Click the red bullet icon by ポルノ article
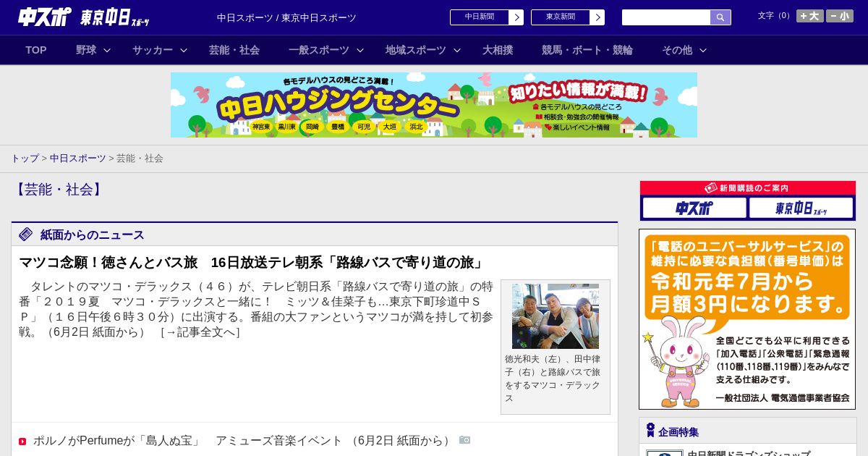Viewport: 868px width, 456px height. pos(22,442)
